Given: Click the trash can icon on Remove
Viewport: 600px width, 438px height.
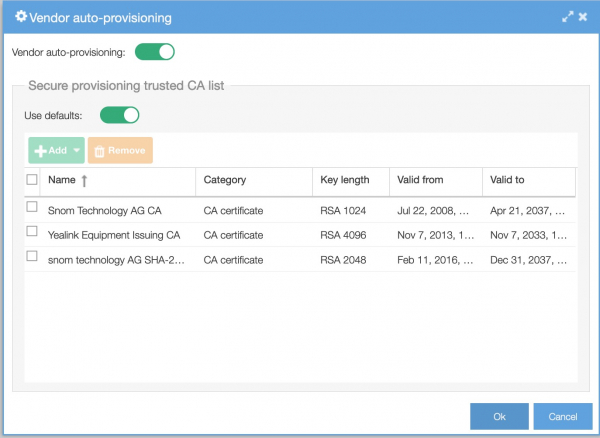Looking at the screenshot, I should click(x=99, y=151).
